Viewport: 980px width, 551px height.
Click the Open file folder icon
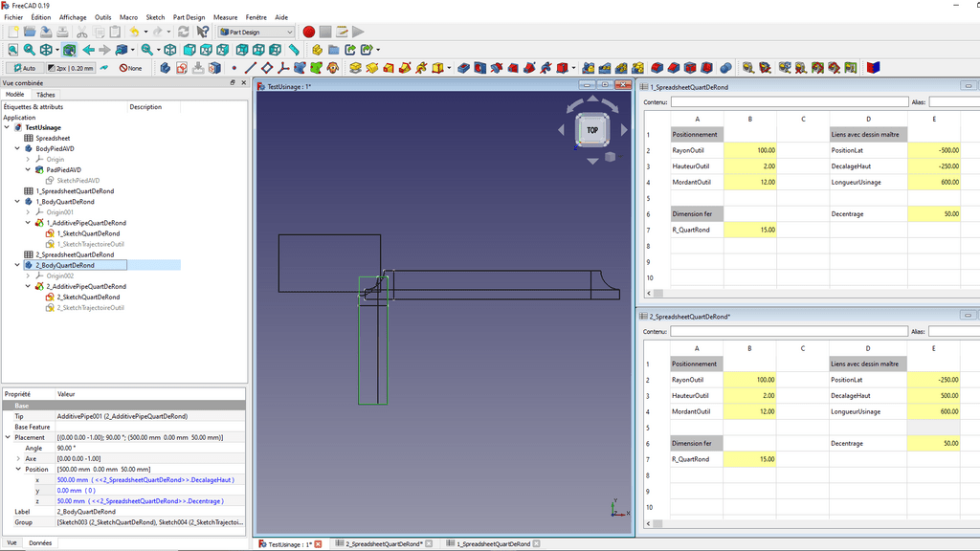click(x=30, y=32)
